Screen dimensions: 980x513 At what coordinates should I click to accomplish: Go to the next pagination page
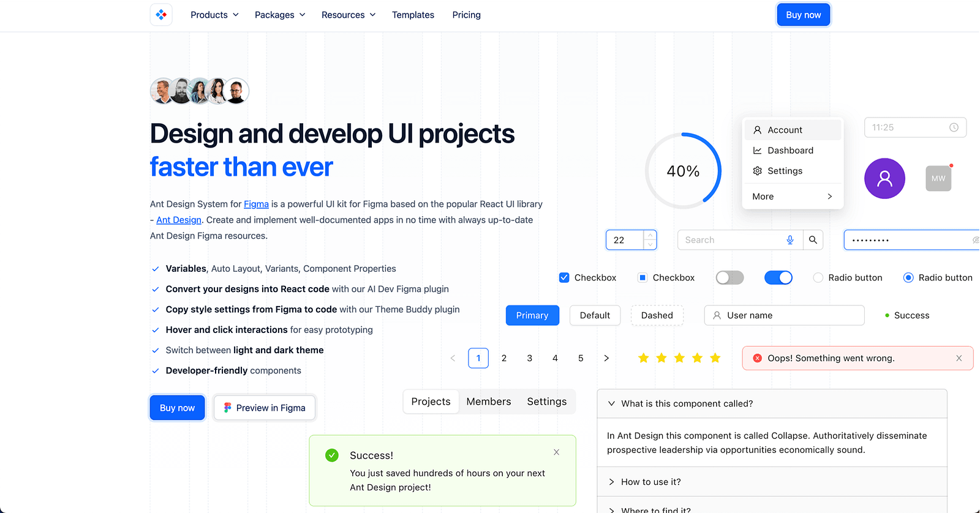(x=606, y=358)
